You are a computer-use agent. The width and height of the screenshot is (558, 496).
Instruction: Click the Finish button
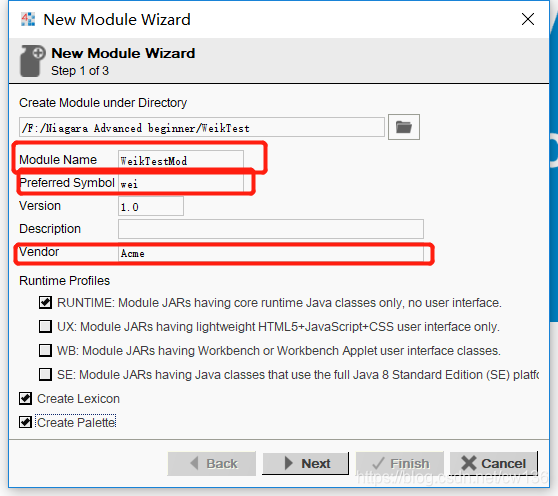click(x=400, y=464)
